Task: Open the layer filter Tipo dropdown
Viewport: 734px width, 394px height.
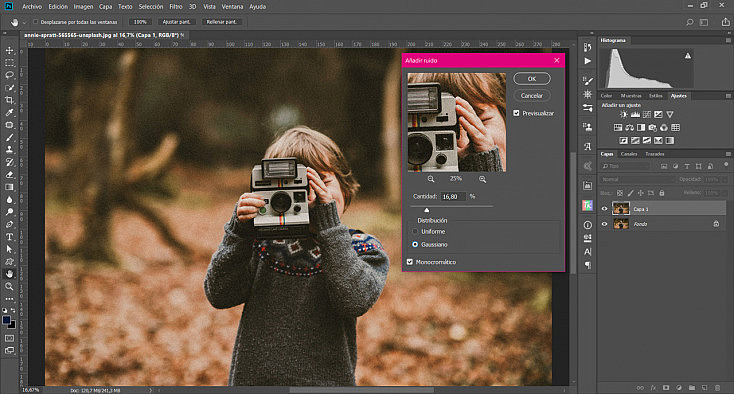Action: point(626,166)
